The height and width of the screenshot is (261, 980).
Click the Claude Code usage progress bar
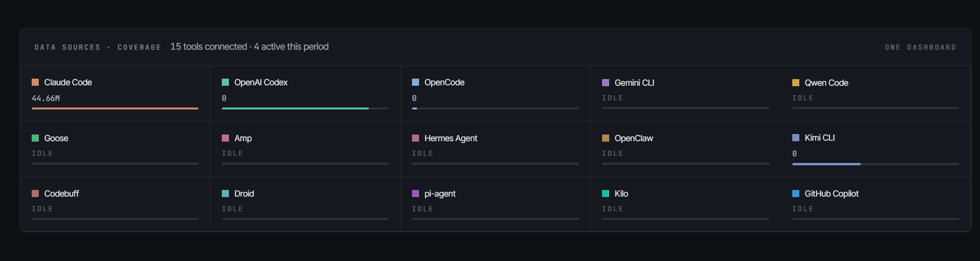coord(115,108)
